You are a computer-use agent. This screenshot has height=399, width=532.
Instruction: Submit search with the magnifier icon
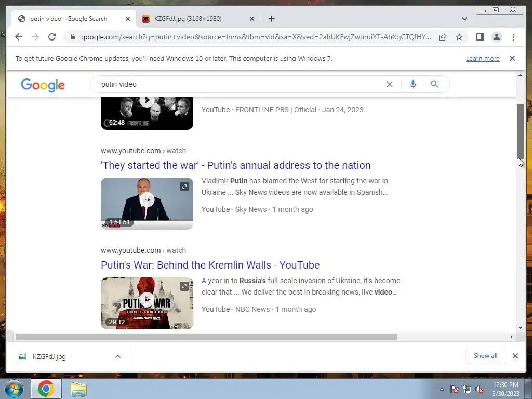click(434, 84)
